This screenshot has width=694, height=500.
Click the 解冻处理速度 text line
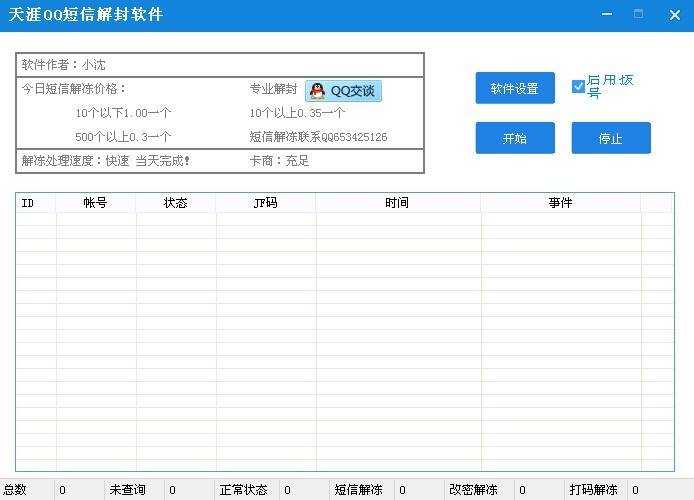[x=106, y=161]
